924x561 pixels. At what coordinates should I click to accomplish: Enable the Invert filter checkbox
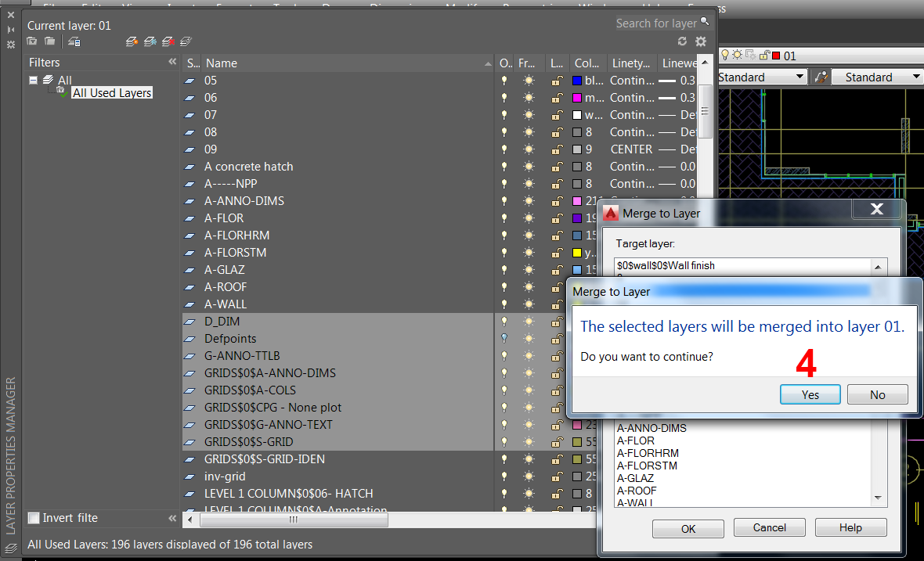pyautogui.click(x=33, y=517)
